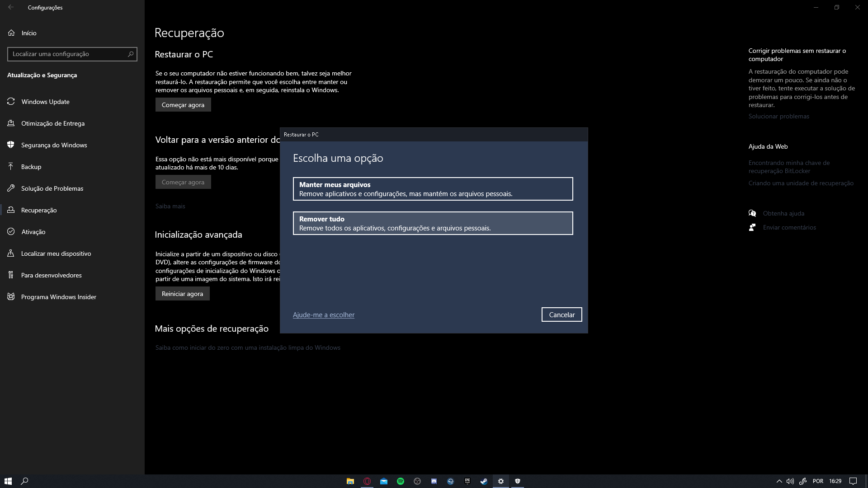Open the POR language input selector
Screen dimensions: 868x488
tap(818, 481)
